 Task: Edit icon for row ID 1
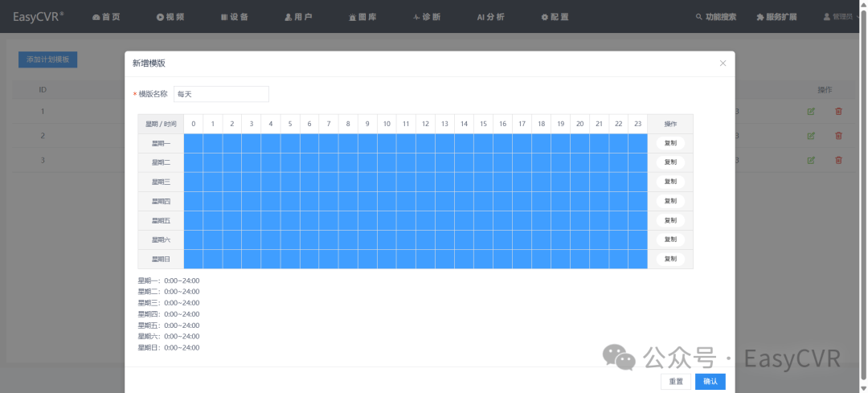[811, 111]
